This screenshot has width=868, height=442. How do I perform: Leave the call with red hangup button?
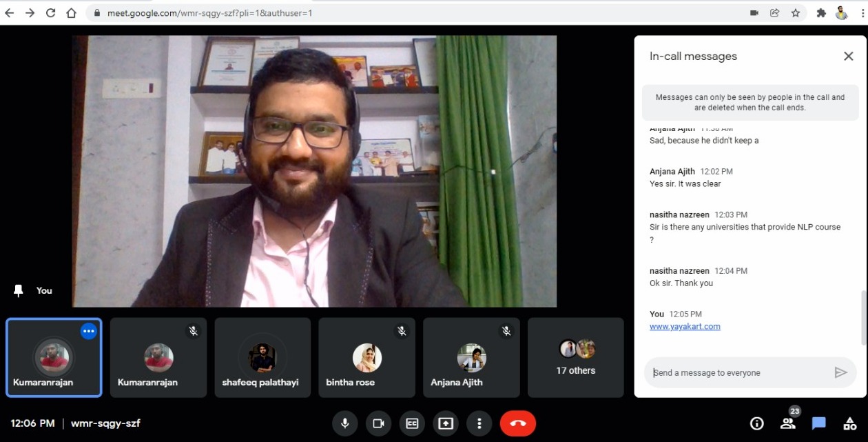518,423
